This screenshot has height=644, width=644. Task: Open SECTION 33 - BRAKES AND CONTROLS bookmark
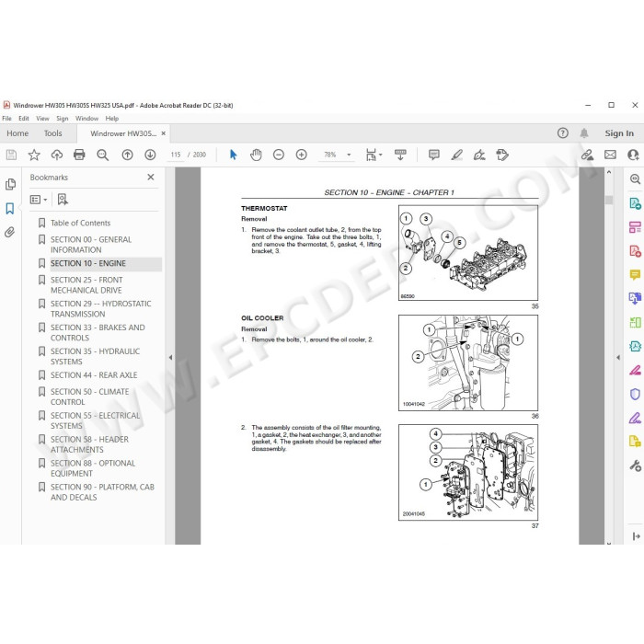(x=98, y=333)
